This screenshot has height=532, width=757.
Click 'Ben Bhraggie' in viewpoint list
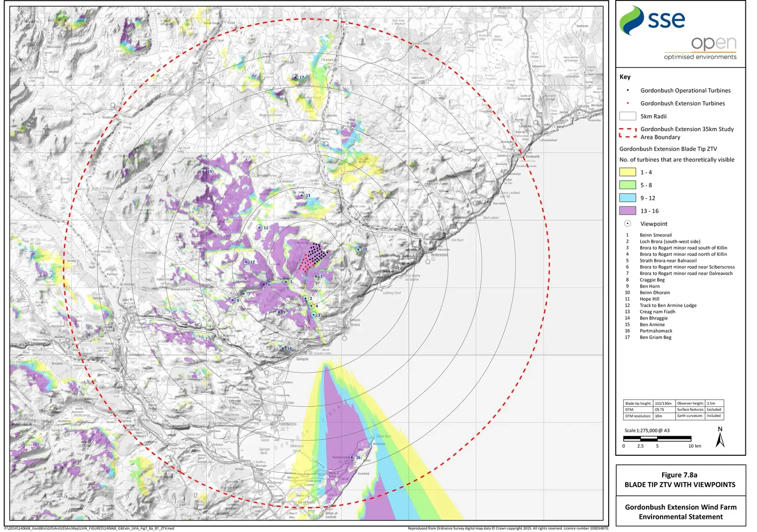pos(654,318)
